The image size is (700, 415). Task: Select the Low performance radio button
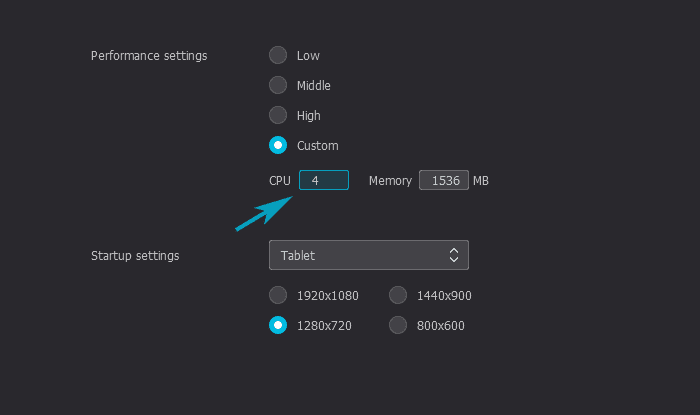[278, 55]
